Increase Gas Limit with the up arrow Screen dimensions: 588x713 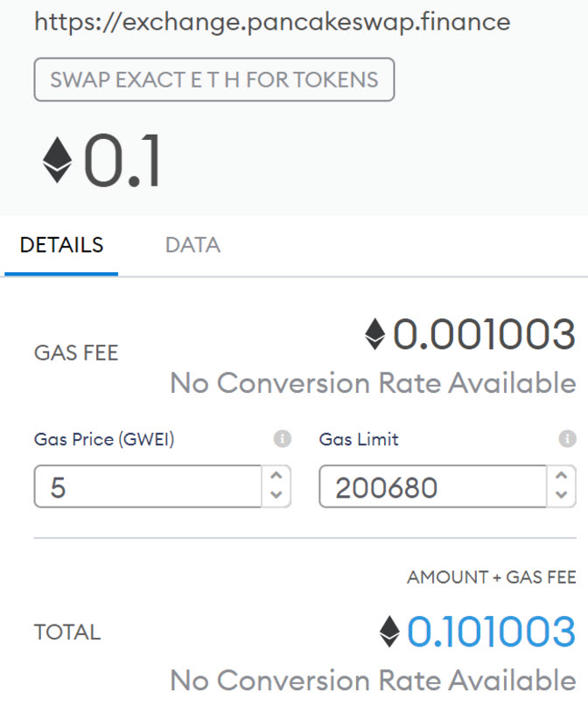click(x=561, y=477)
